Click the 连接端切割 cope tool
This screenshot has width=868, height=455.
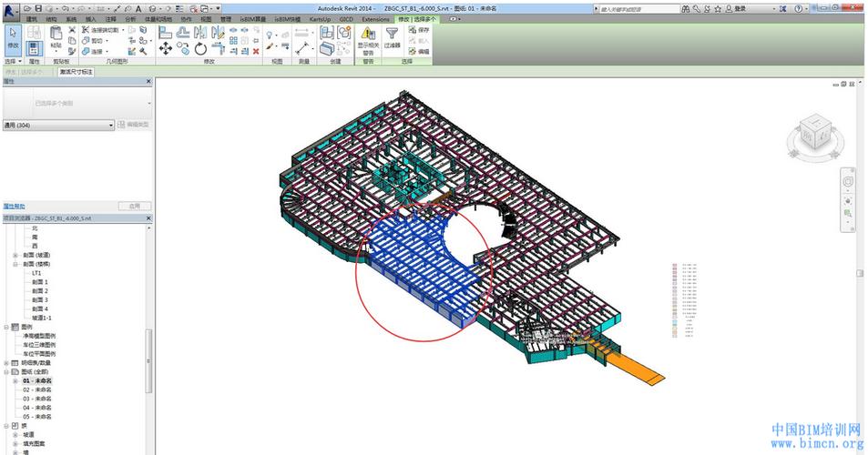coord(102,30)
